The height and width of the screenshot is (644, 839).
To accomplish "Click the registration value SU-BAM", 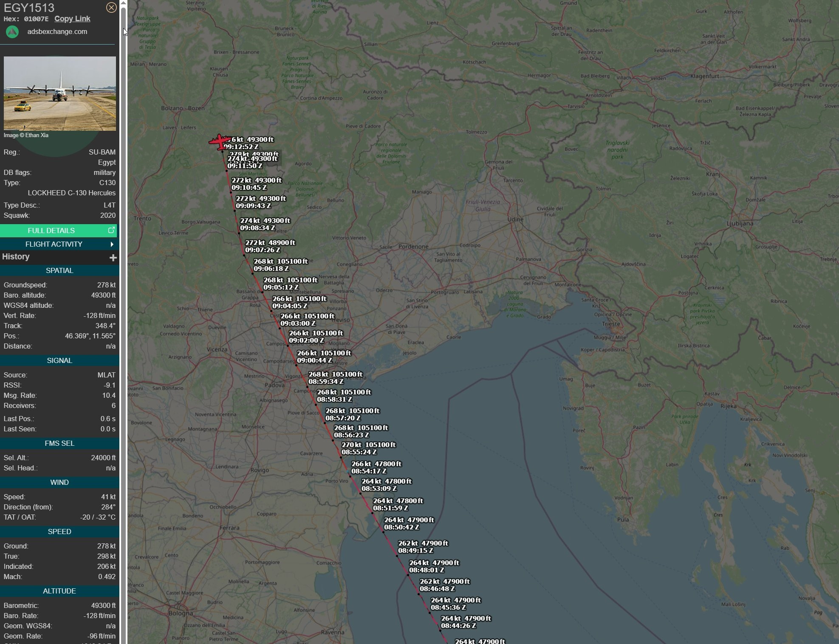I will [102, 152].
